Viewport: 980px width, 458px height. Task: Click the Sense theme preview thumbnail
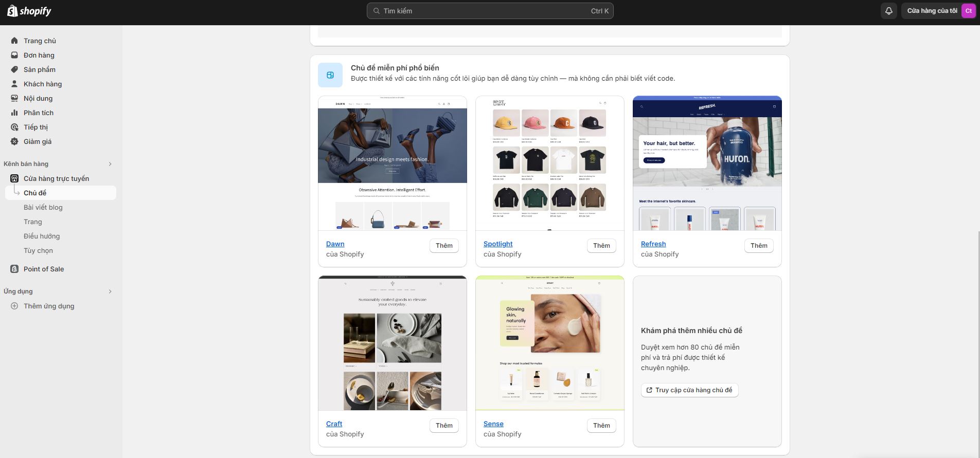(x=549, y=343)
